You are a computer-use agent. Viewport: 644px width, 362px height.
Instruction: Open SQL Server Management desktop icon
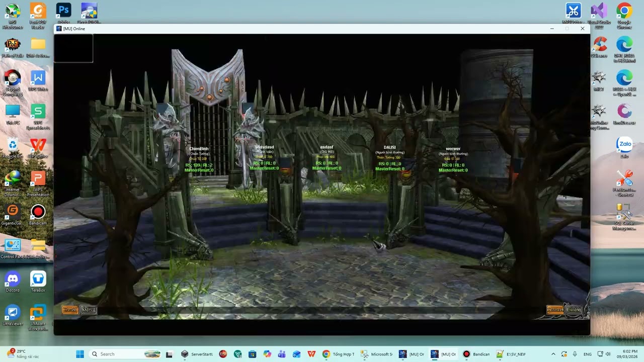click(624, 217)
